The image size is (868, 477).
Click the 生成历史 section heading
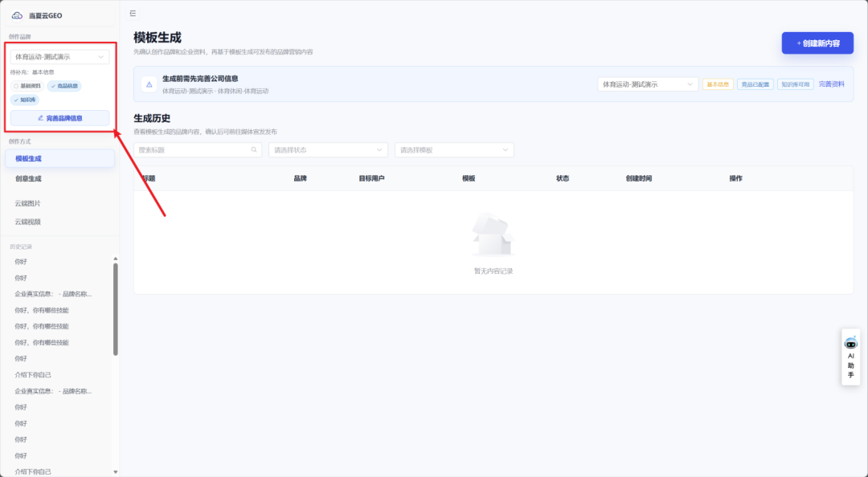pos(152,118)
